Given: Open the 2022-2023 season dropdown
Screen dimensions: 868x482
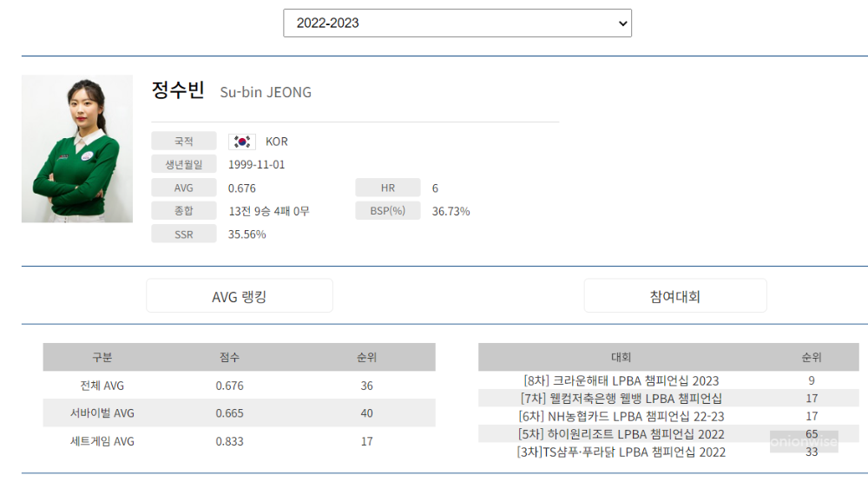Looking at the screenshot, I should click(457, 23).
